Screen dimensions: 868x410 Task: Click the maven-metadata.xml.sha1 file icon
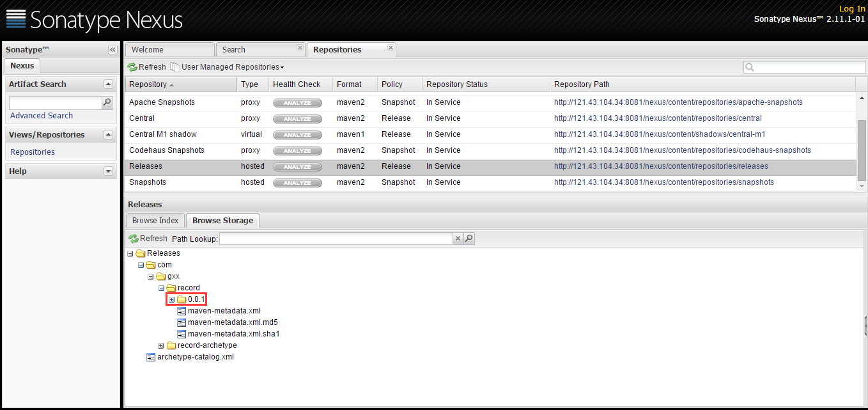(182, 334)
